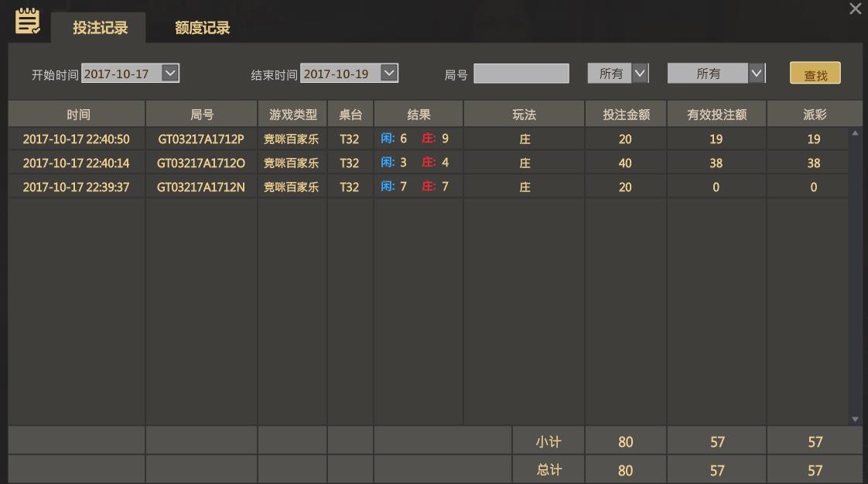868x484 pixels.
Task: Open the 结束时间 date dropdown
Action: click(389, 74)
